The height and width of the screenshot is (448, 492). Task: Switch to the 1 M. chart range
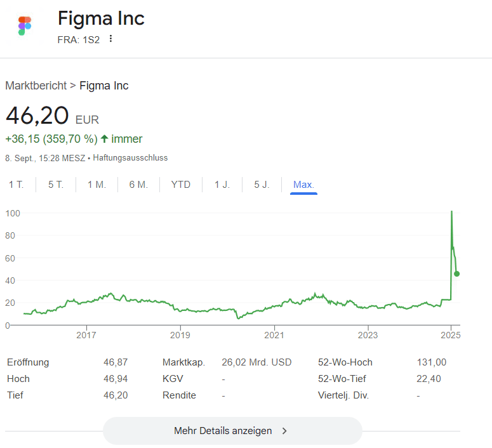(x=96, y=185)
